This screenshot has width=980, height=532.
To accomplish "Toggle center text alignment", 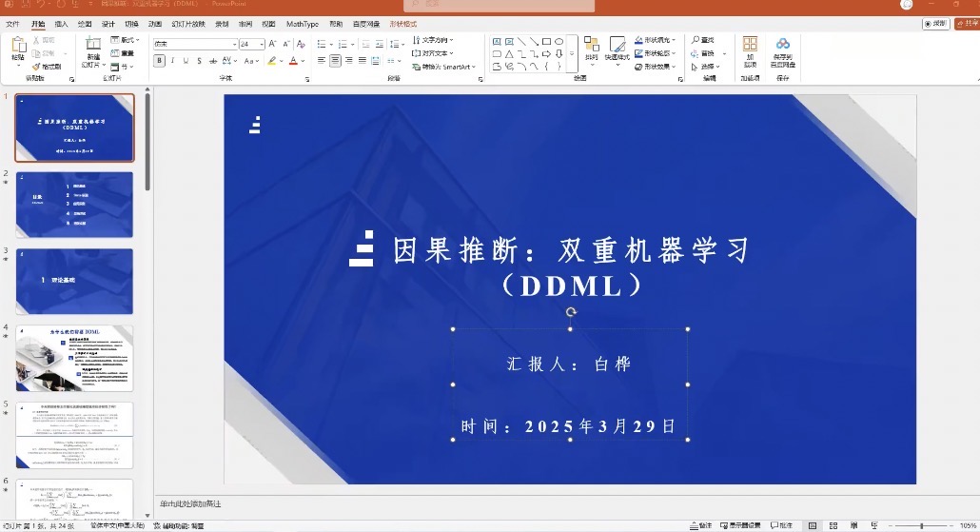I will 335,61.
